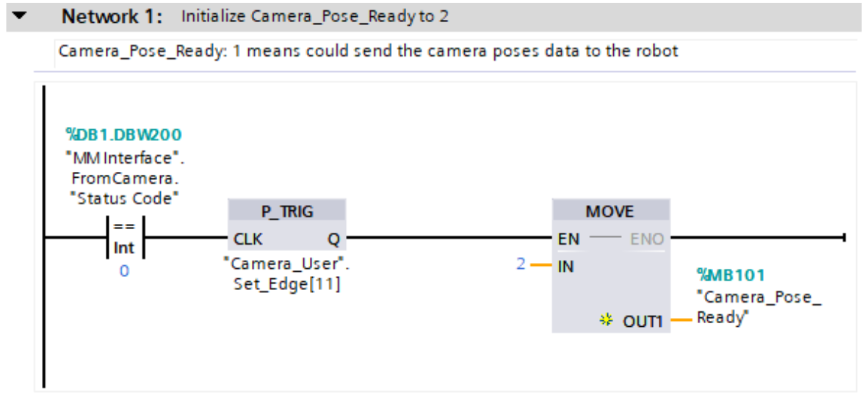The height and width of the screenshot is (401, 868).
Task: Click the ENO pin on MOVE block
Action: [647, 239]
